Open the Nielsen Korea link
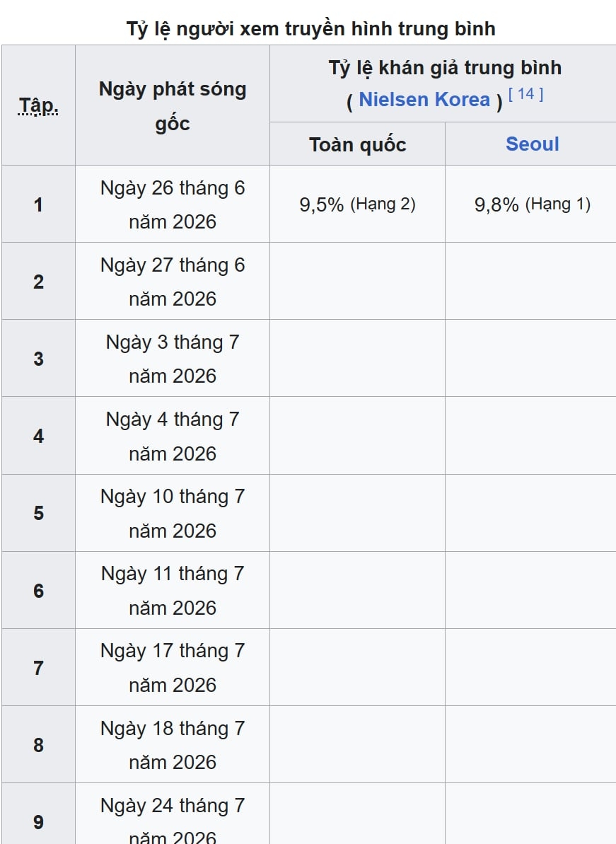This screenshot has width=616, height=844. coord(424,100)
